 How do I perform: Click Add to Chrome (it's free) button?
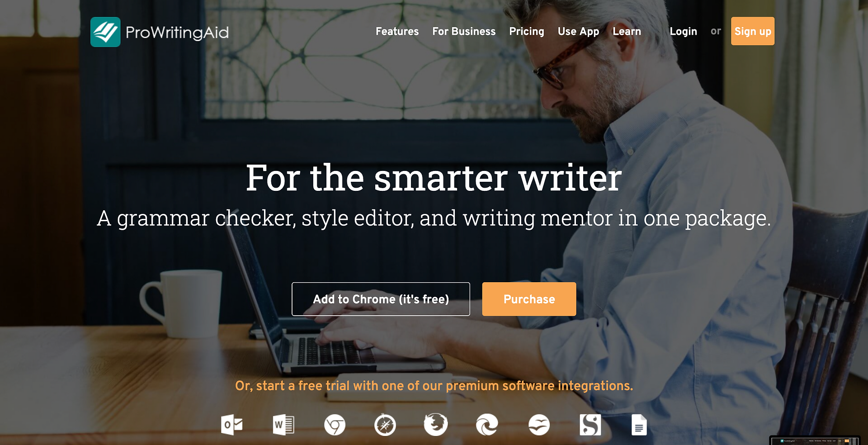[x=381, y=299]
